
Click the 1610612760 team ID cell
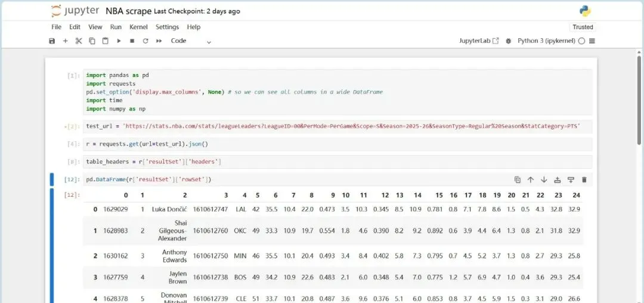tap(210, 231)
